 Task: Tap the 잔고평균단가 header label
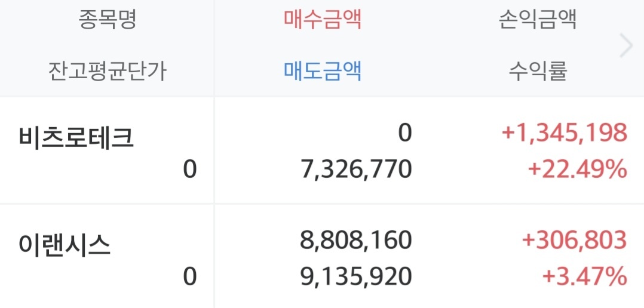click(x=107, y=72)
